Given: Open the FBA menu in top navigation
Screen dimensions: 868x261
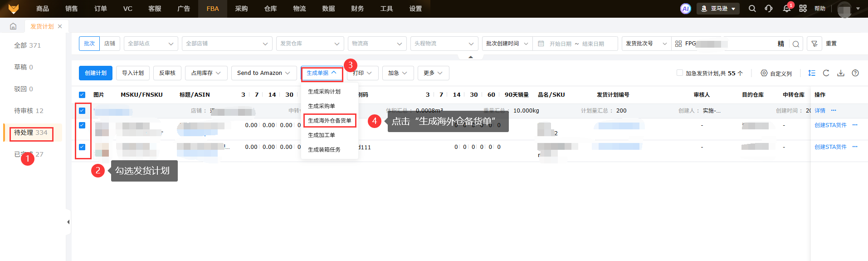Looking at the screenshot, I should tap(212, 9).
